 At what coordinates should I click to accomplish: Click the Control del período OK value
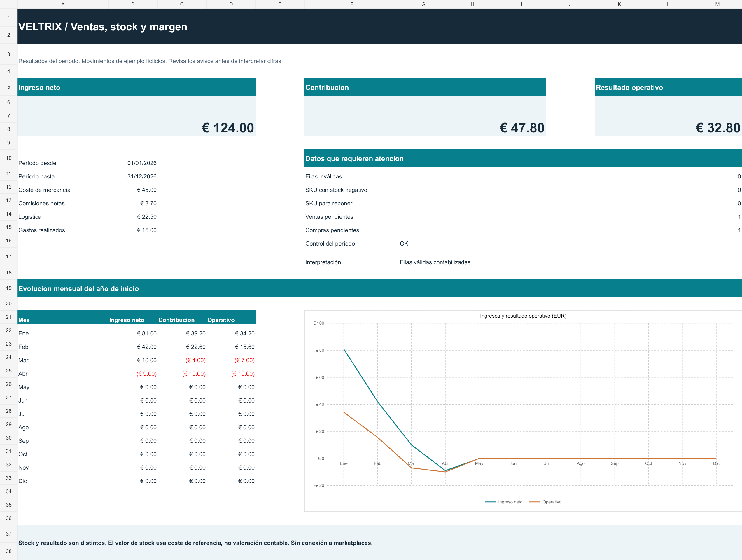pos(404,244)
